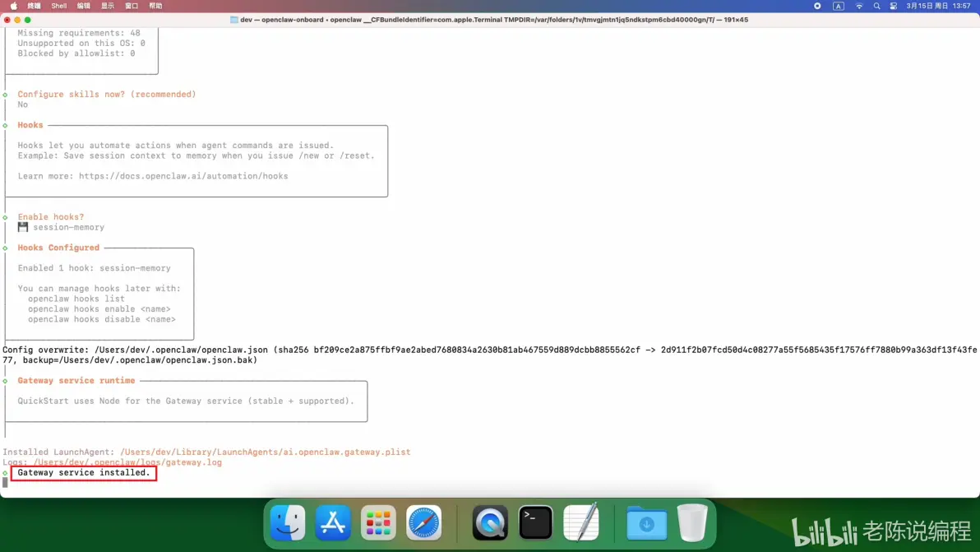Open the 帮助 menu
Screen dimensions: 980x552
point(155,6)
